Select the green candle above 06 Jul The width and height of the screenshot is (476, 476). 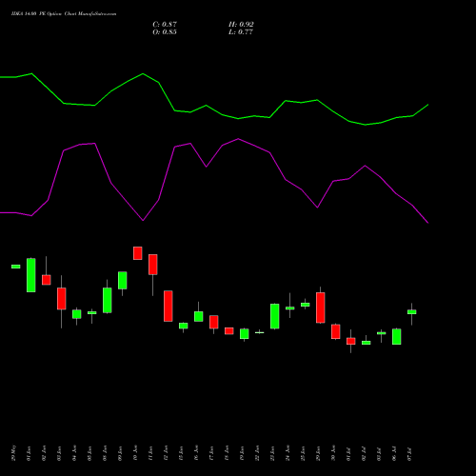(397, 337)
